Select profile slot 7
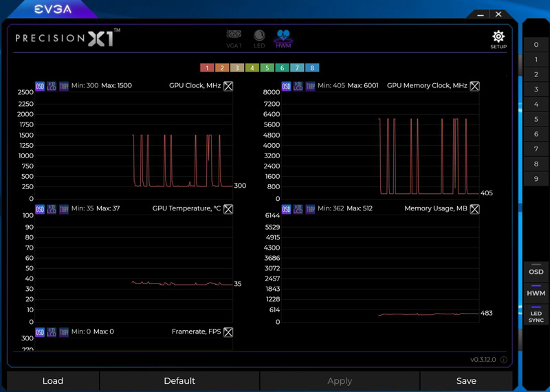This screenshot has width=550, height=392. (536, 149)
